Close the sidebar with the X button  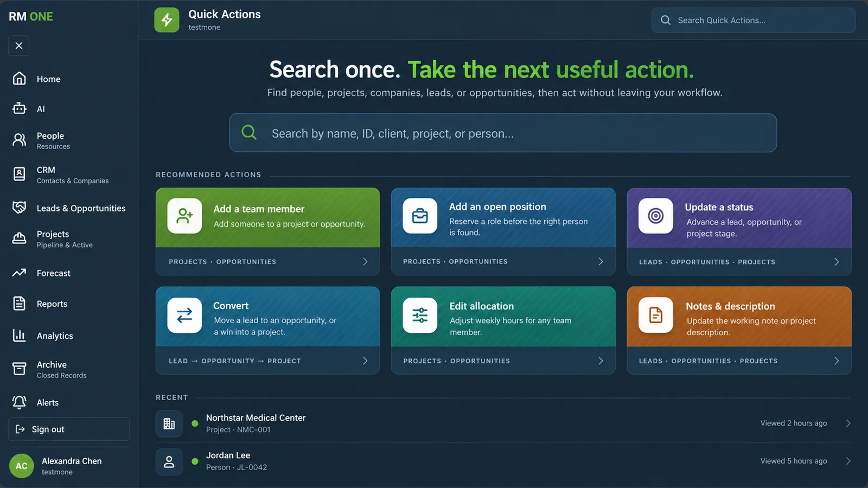pyautogui.click(x=19, y=46)
